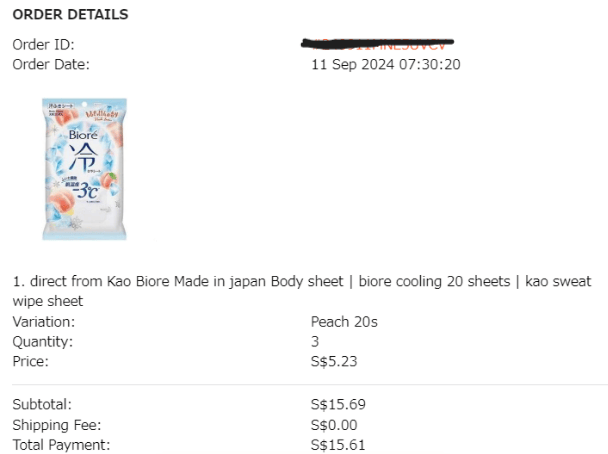Click the Total Payment label

[x=61, y=444]
